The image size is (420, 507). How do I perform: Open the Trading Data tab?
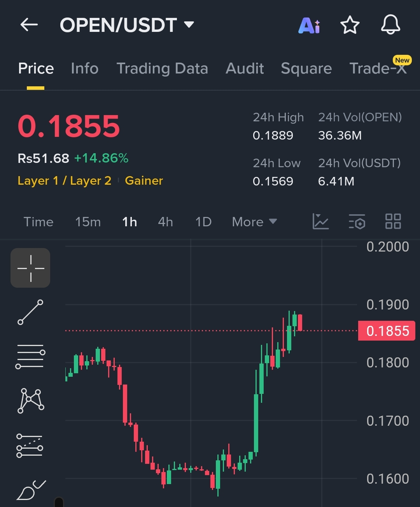point(162,68)
